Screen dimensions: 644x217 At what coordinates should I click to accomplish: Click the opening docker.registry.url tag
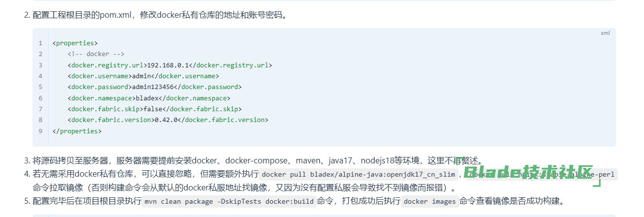pos(106,65)
